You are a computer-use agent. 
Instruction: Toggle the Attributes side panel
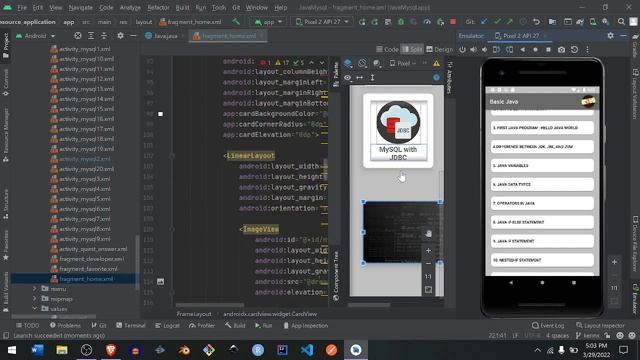[x=449, y=78]
